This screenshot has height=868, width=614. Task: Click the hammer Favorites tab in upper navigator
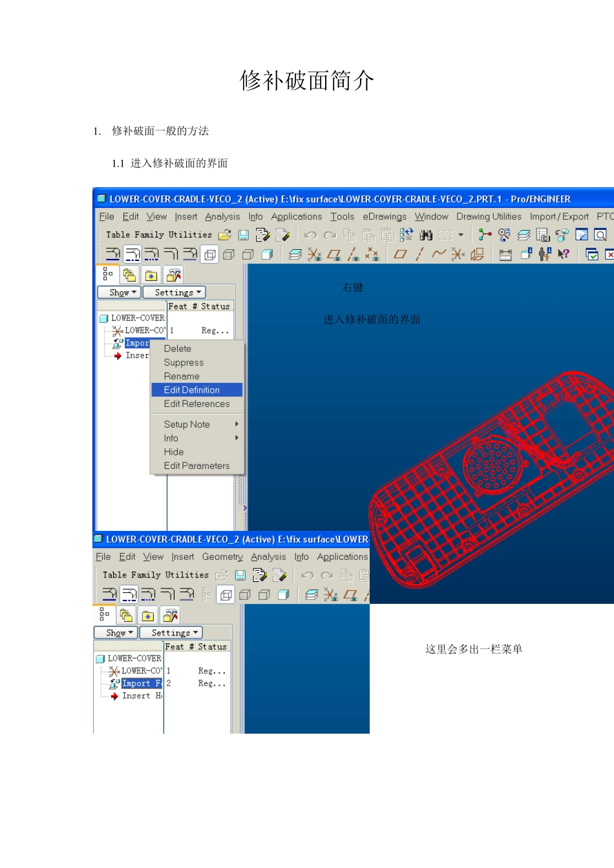pyautogui.click(x=173, y=275)
